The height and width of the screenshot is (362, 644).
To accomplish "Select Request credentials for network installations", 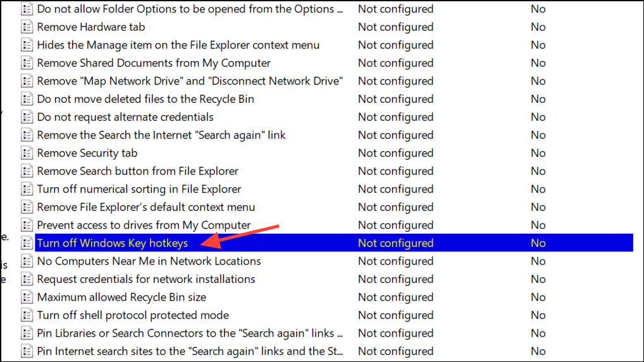I will pyautogui.click(x=146, y=279).
